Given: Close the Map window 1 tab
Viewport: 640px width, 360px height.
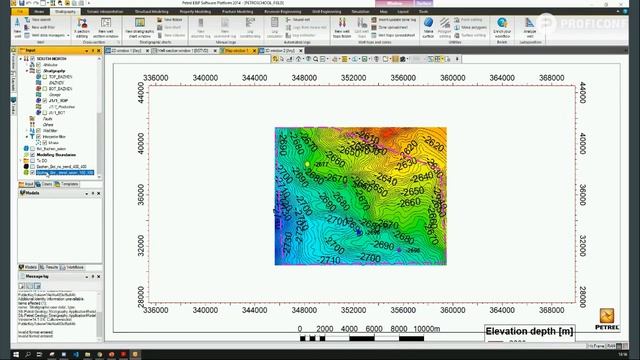Looking at the screenshot, I should click(254, 51).
